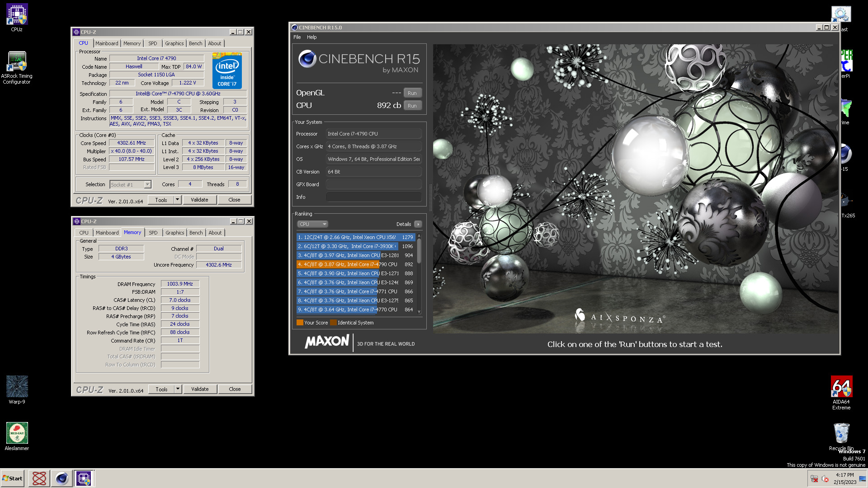868x488 pixels.
Task: Switch to Mainboard tab in top CPU-Z
Action: coord(107,43)
